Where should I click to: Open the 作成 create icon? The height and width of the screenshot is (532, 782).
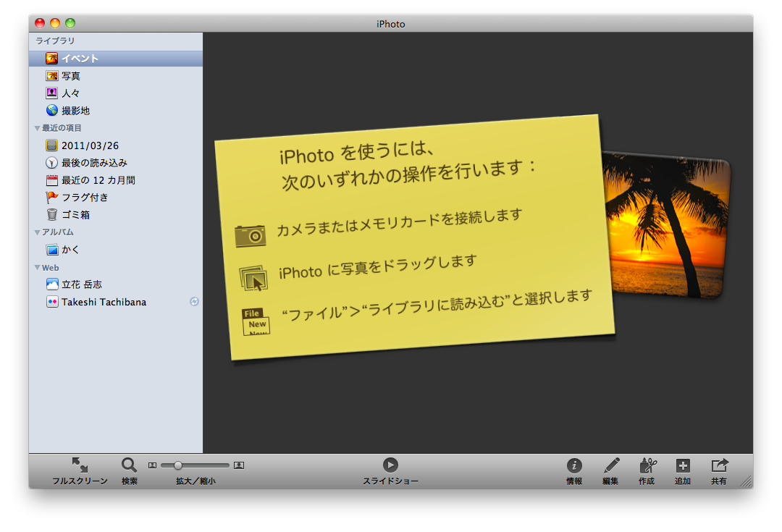647,465
